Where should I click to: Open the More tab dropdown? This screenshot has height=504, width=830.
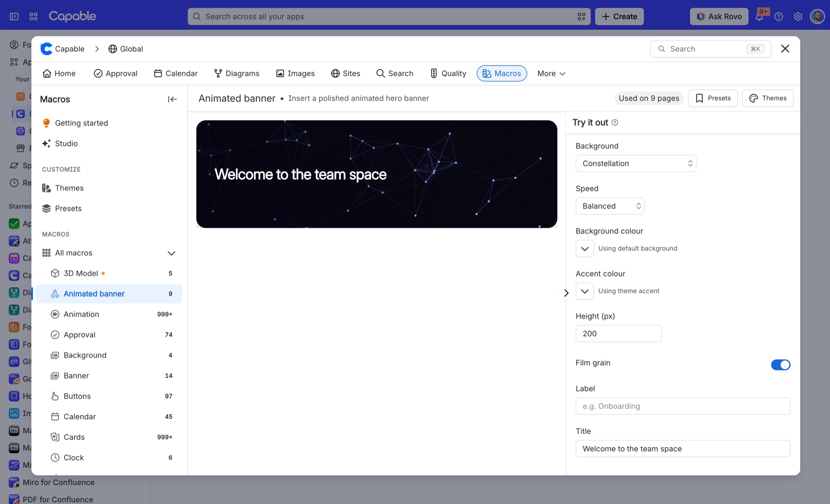(x=551, y=73)
